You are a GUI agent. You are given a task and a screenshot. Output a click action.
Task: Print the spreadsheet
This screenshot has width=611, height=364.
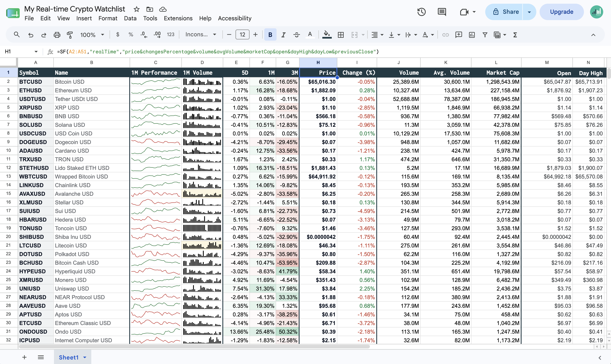tap(57, 35)
